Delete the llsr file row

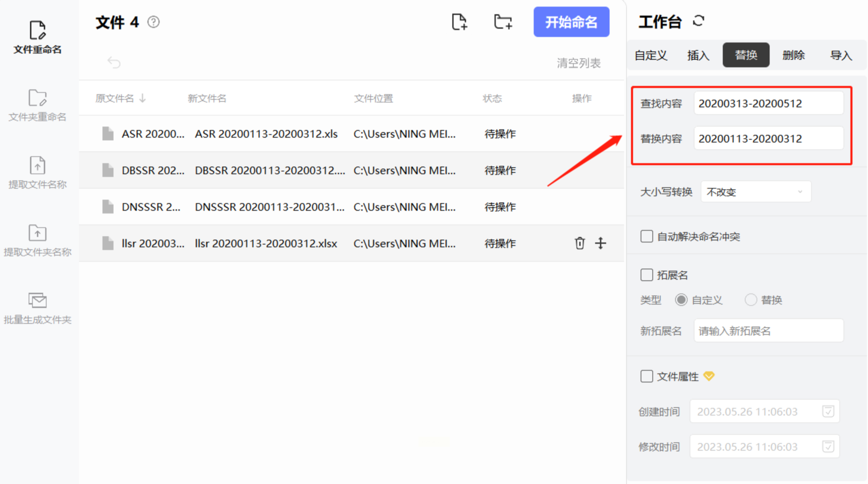tap(580, 243)
